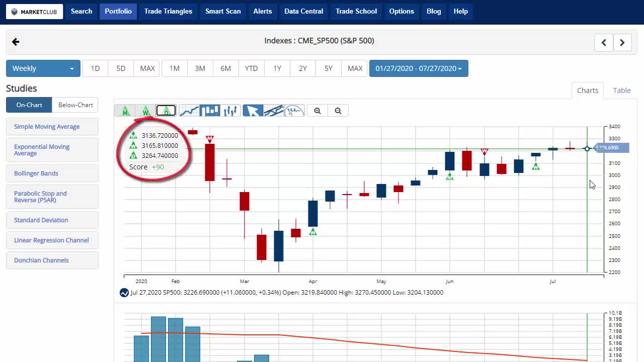Open the Weekly timeframe dropdown
The image size is (644, 362).
[43, 68]
